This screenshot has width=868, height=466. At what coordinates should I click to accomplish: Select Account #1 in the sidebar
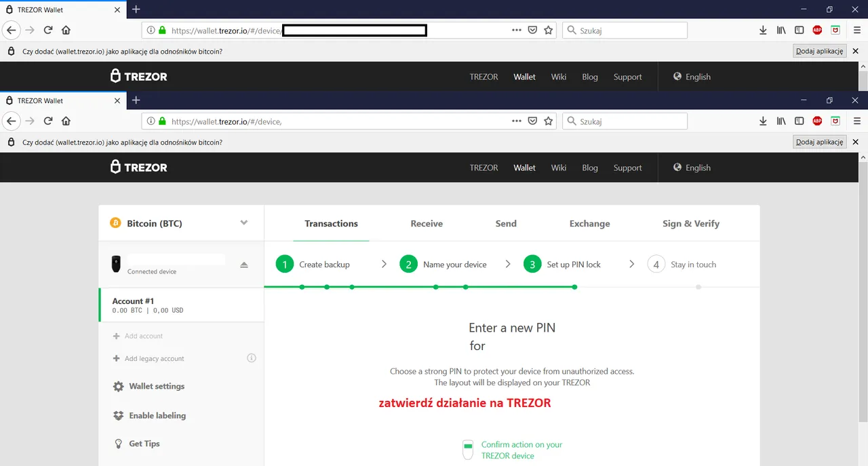[181, 305]
